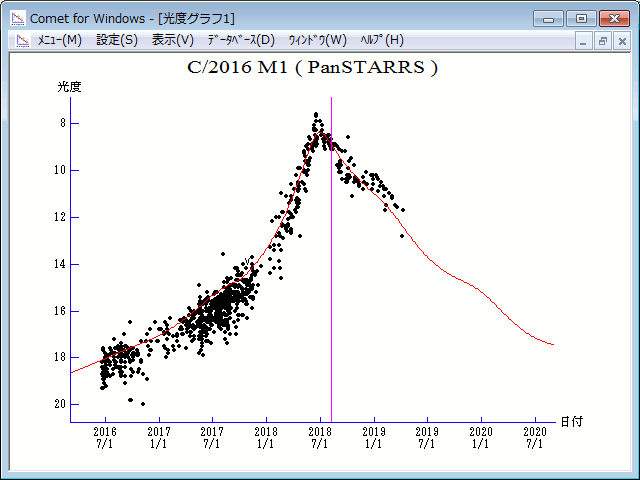Image resolution: width=640 pixels, height=480 pixels.
Task: Restore down the inner graph child window
Action: [x=603, y=41]
